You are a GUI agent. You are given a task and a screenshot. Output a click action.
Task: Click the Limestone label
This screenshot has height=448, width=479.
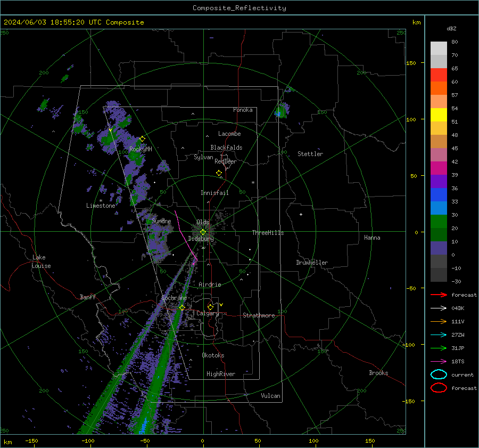point(101,206)
